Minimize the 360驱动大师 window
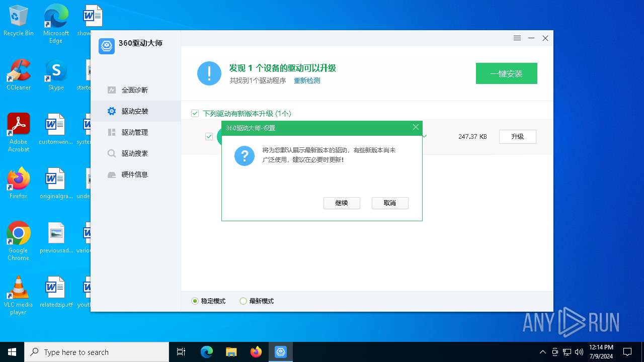Image resolution: width=644 pixels, height=362 pixels. 531,38
